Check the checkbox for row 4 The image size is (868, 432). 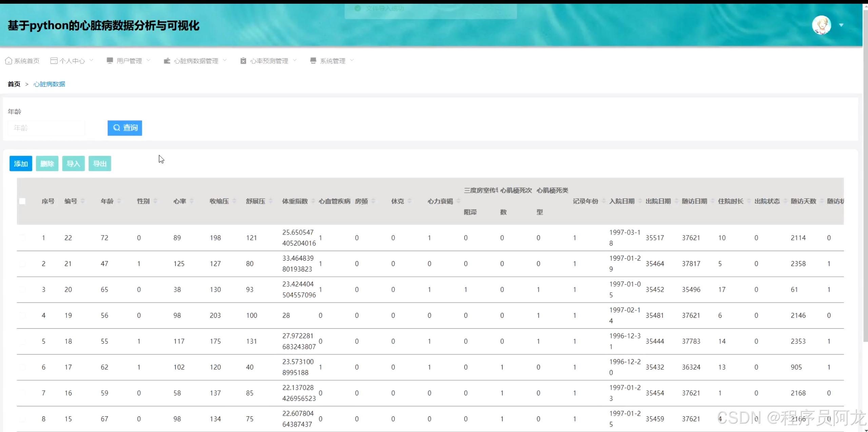(22, 315)
